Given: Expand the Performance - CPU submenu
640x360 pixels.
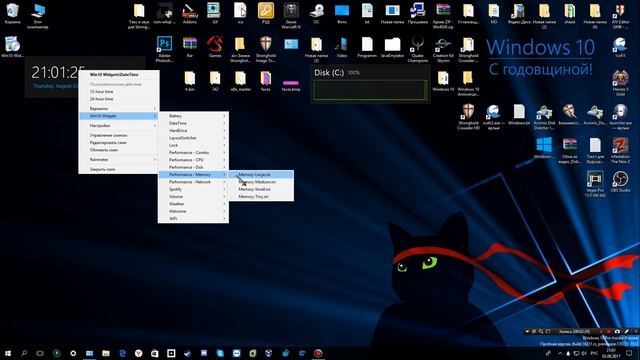Looking at the screenshot, I should pos(193,160).
